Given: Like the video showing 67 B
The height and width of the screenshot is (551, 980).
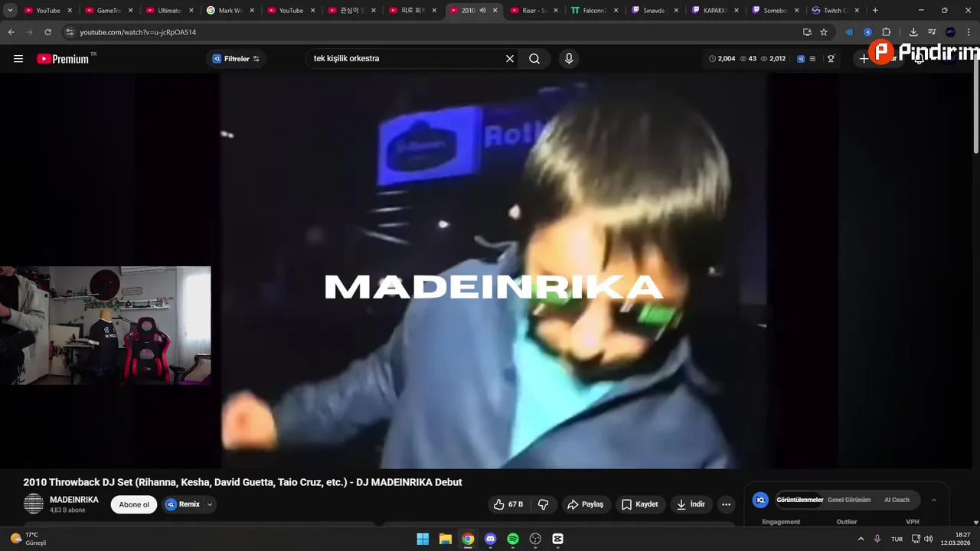Looking at the screenshot, I should (508, 504).
